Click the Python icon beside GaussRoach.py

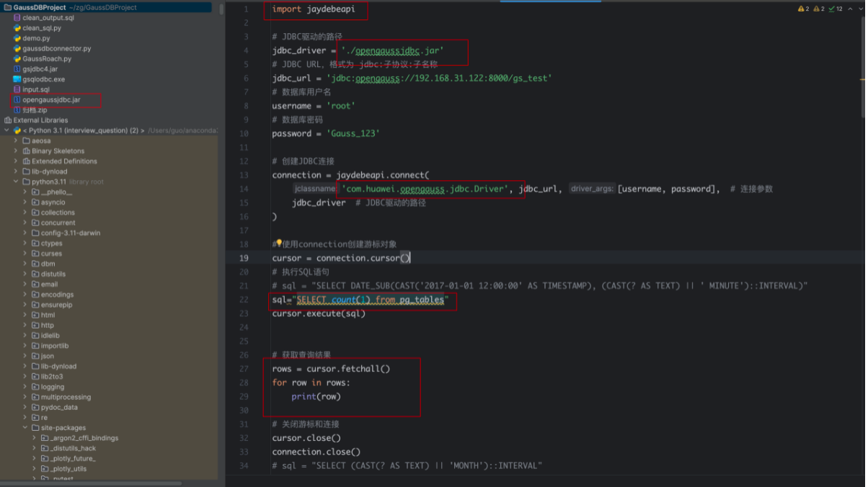tap(17, 59)
